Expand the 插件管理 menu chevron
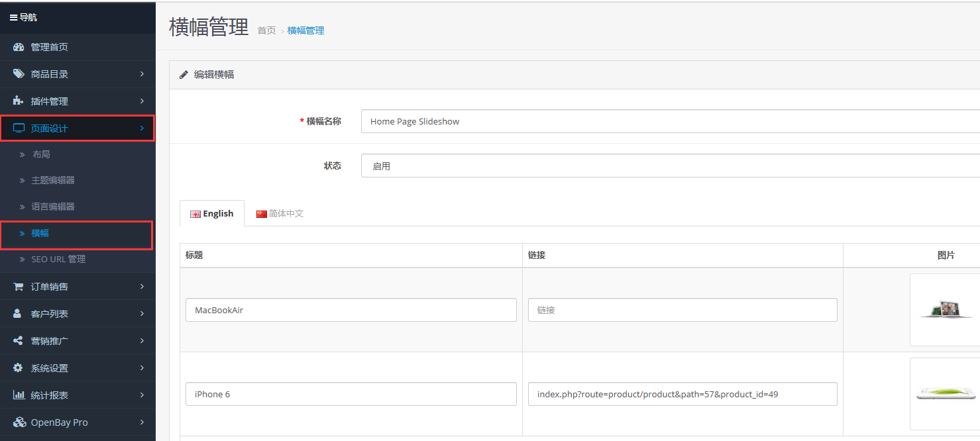This screenshot has width=980, height=441. point(142,101)
